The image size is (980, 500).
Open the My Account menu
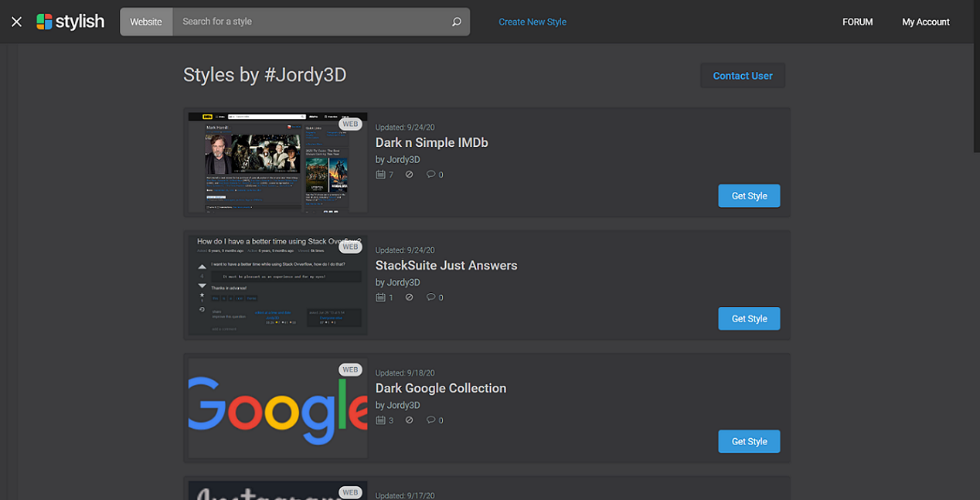click(x=926, y=22)
